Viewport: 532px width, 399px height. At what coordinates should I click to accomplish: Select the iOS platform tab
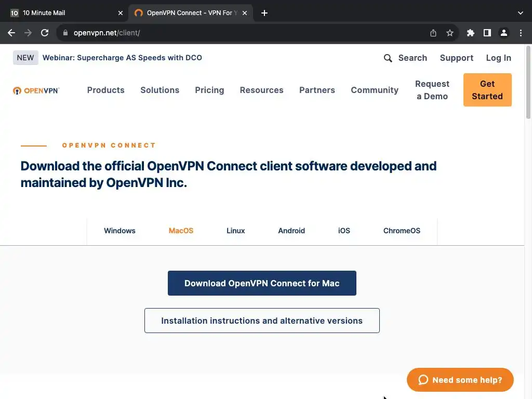(344, 231)
